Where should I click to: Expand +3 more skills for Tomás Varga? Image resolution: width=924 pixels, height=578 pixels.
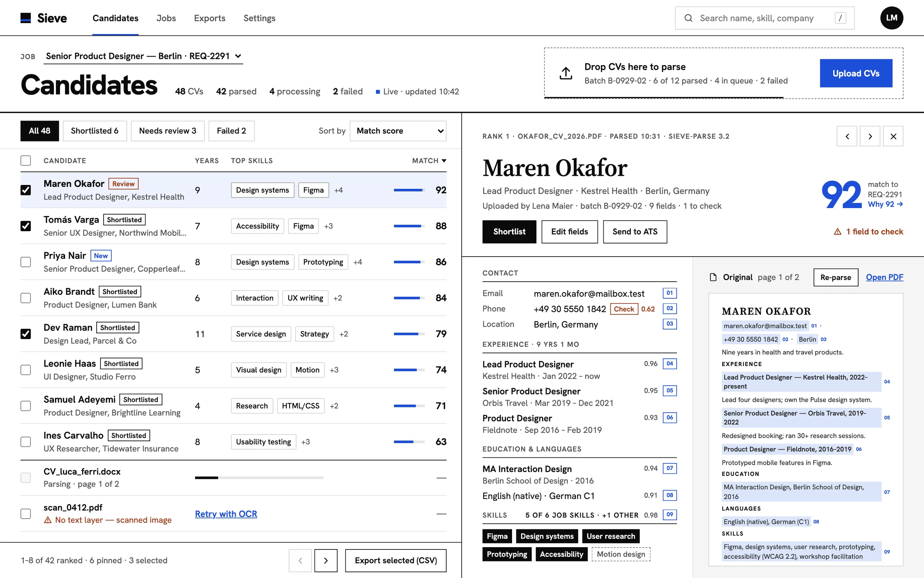[x=328, y=226]
